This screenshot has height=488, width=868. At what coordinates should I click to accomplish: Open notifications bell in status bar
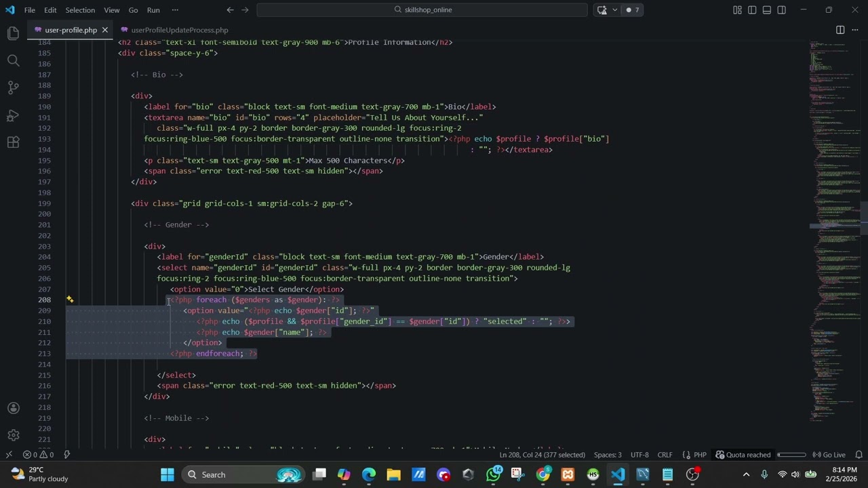[859, 455]
